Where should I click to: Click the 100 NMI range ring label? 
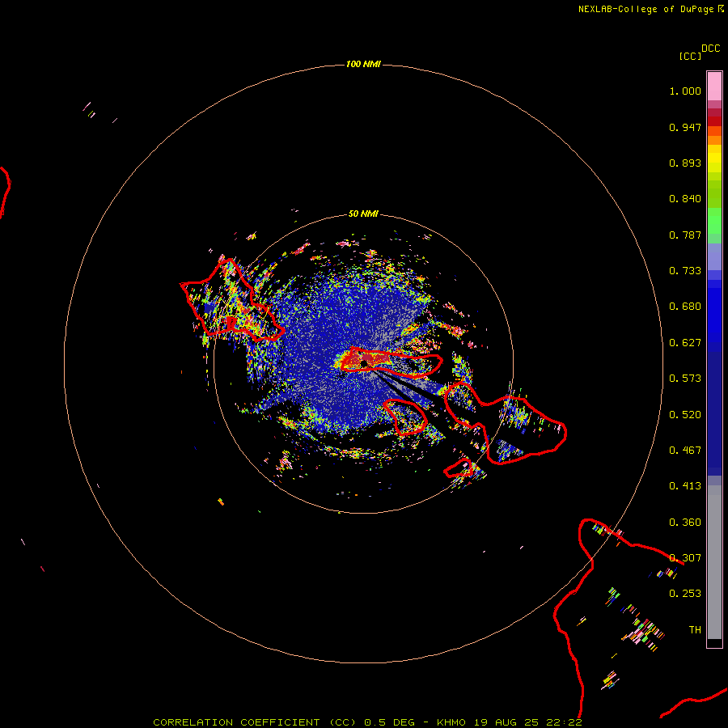click(363, 64)
